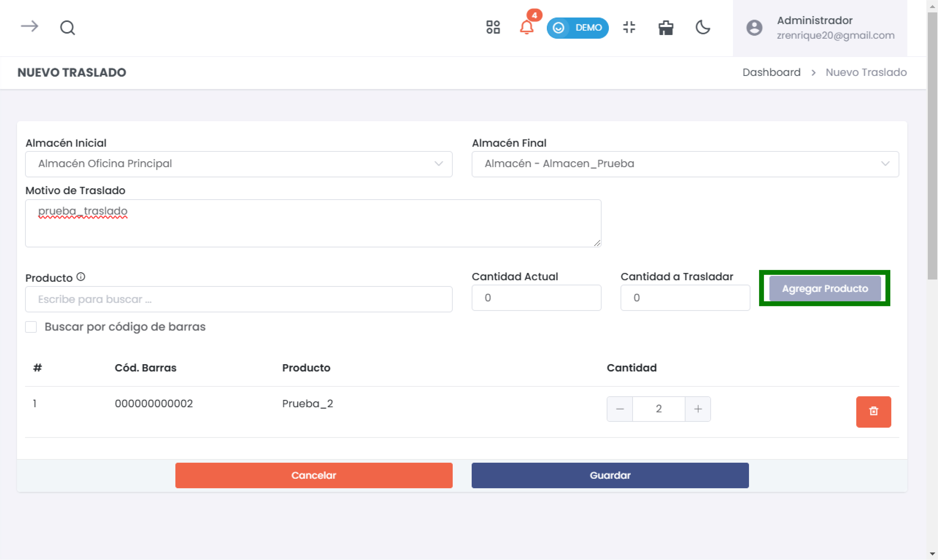Click the Producto info icon
Viewport: 938px width, 560px height.
[x=81, y=277]
